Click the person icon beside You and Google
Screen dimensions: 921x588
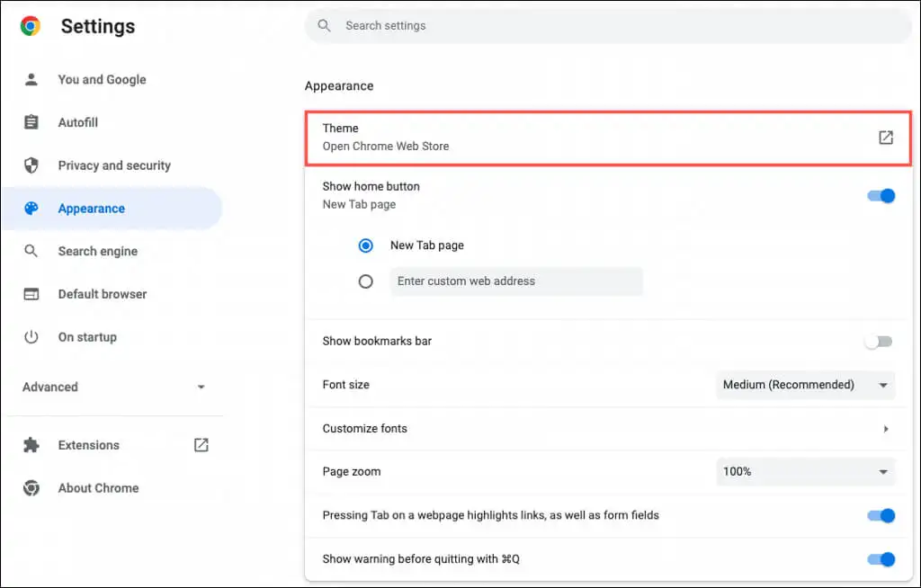(x=31, y=79)
